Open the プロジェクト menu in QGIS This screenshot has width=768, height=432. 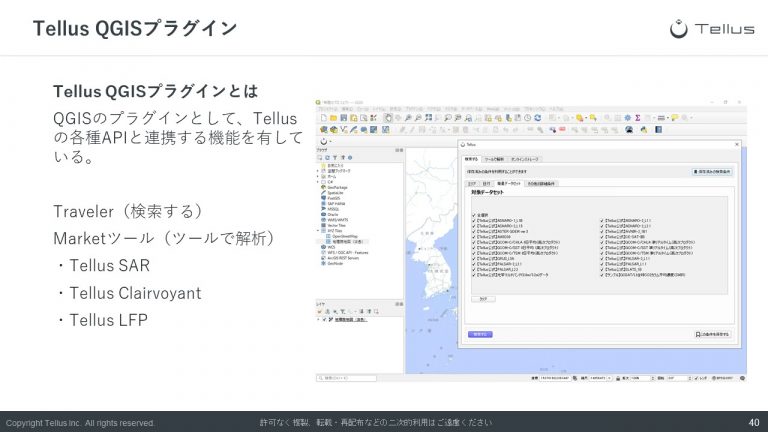328,109
